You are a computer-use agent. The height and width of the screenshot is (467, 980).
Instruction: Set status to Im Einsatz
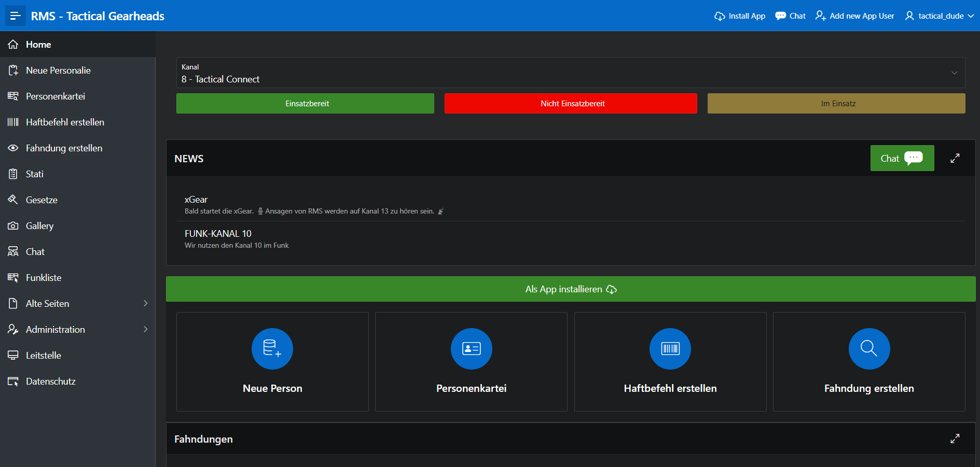[x=836, y=104]
